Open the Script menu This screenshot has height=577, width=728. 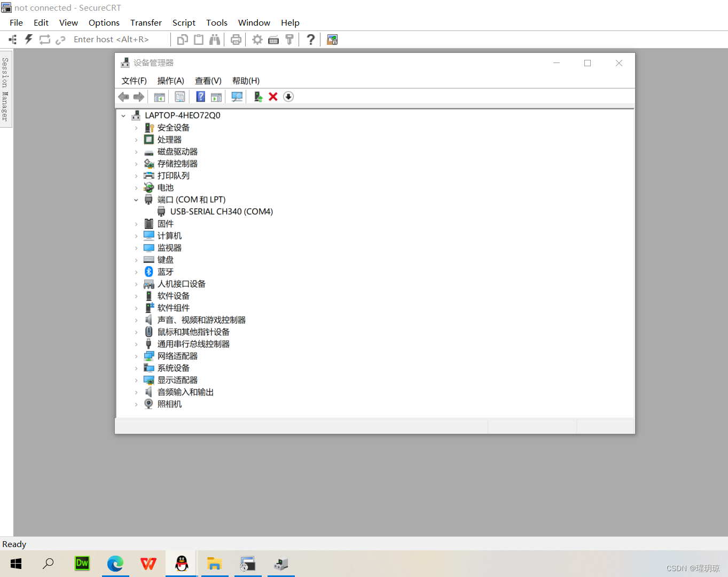point(184,22)
